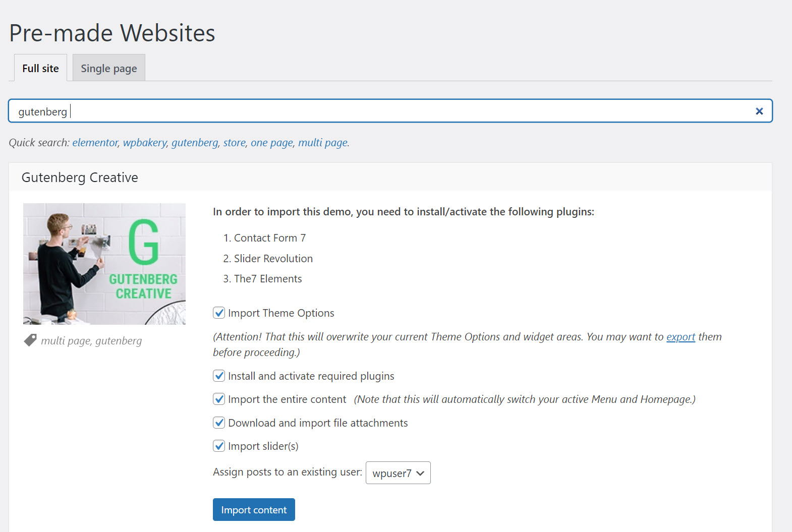
Task: Select the store quick search link
Action: [235, 143]
